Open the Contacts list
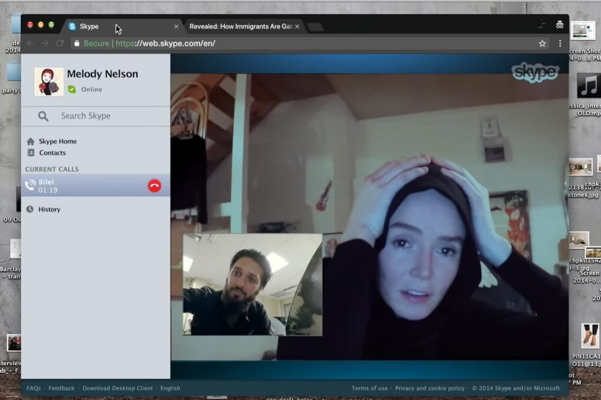The image size is (601, 400). click(52, 153)
